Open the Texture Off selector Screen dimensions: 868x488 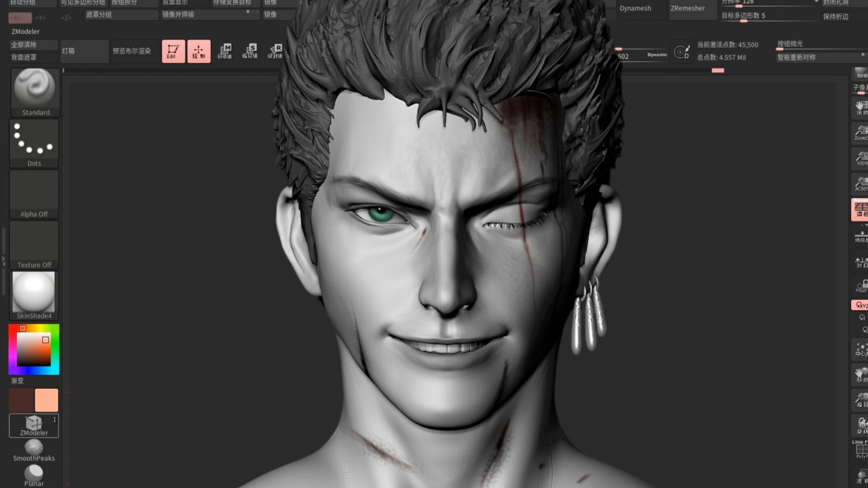(34, 245)
